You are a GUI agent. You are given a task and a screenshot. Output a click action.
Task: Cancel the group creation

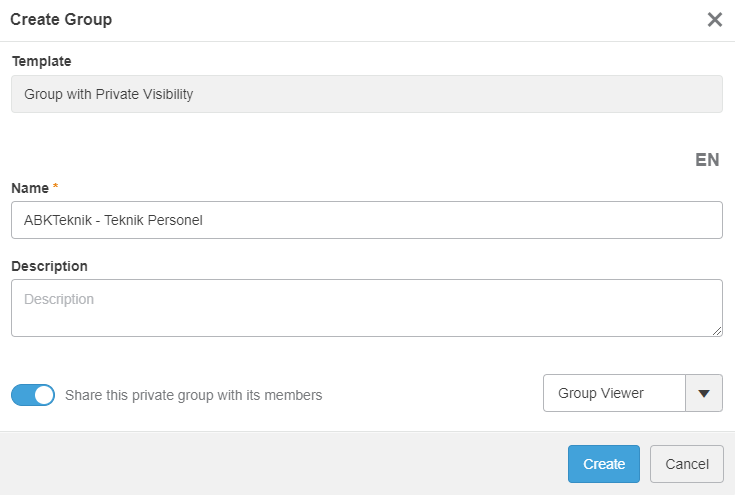(x=686, y=464)
